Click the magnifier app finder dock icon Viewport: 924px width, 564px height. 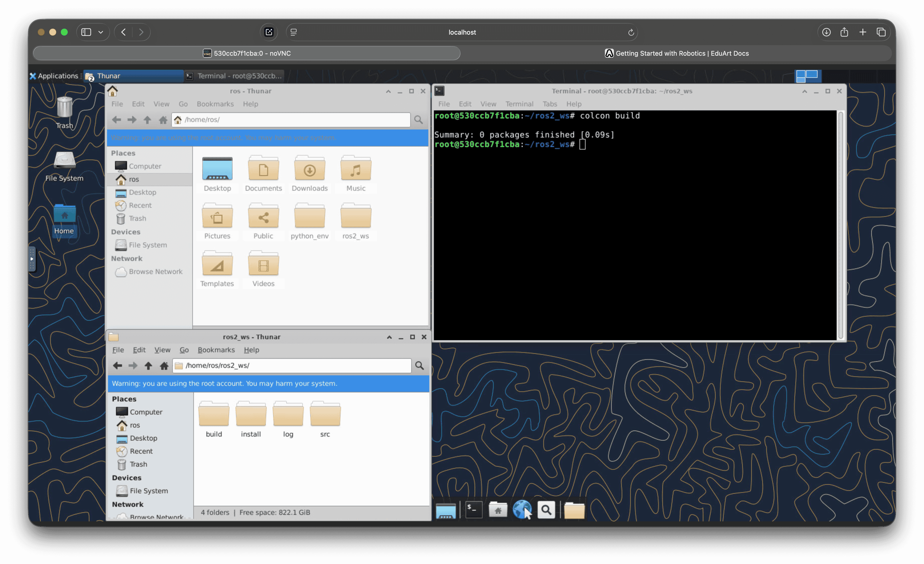[546, 510]
